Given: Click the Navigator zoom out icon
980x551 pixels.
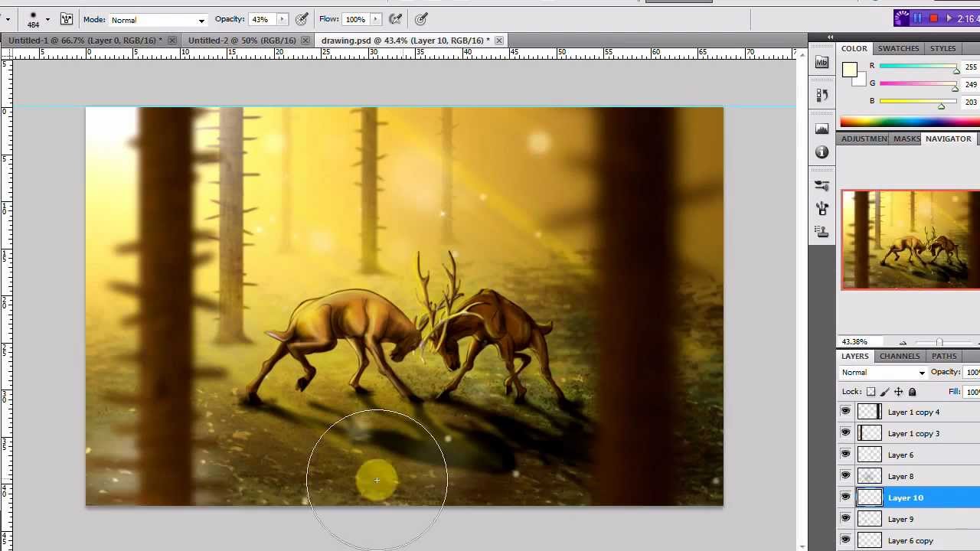Looking at the screenshot, I should (x=903, y=343).
